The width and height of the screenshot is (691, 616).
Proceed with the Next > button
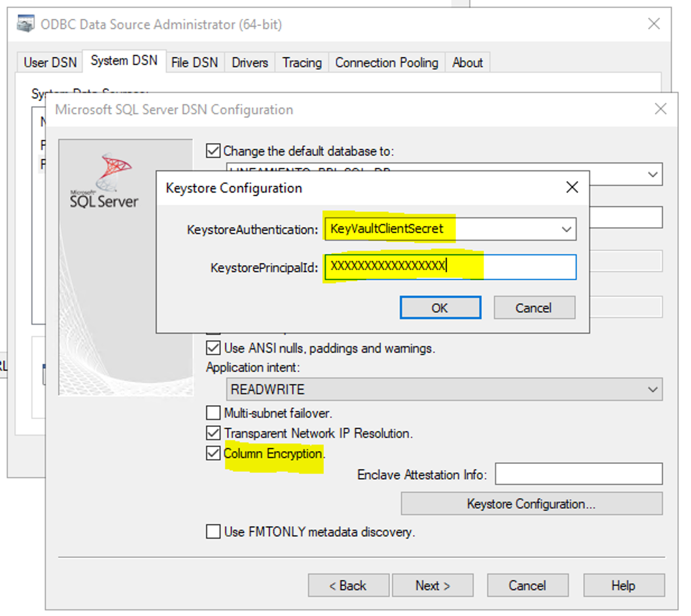(432, 585)
